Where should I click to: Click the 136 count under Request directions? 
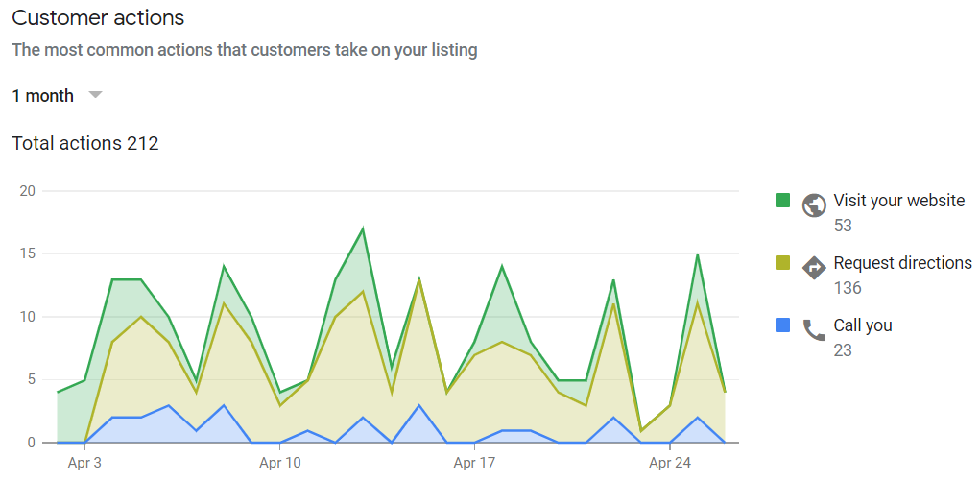point(848,288)
